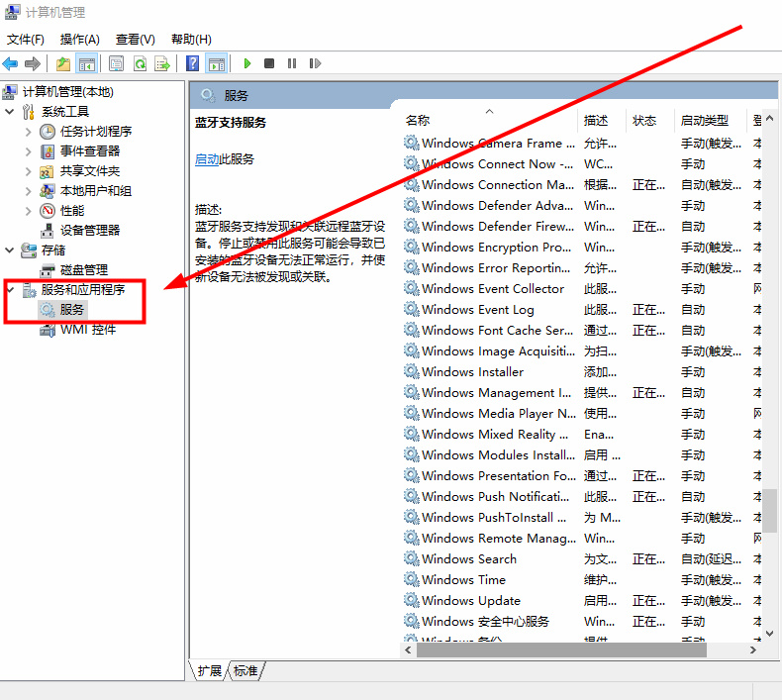Expand the 事件查看器 tree node
The image size is (782, 700).
(x=29, y=151)
